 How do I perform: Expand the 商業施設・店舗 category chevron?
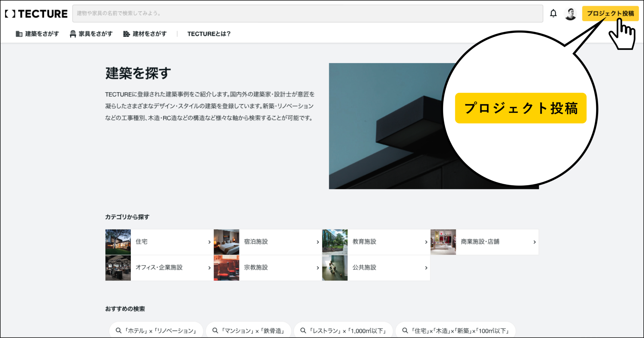click(x=535, y=242)
